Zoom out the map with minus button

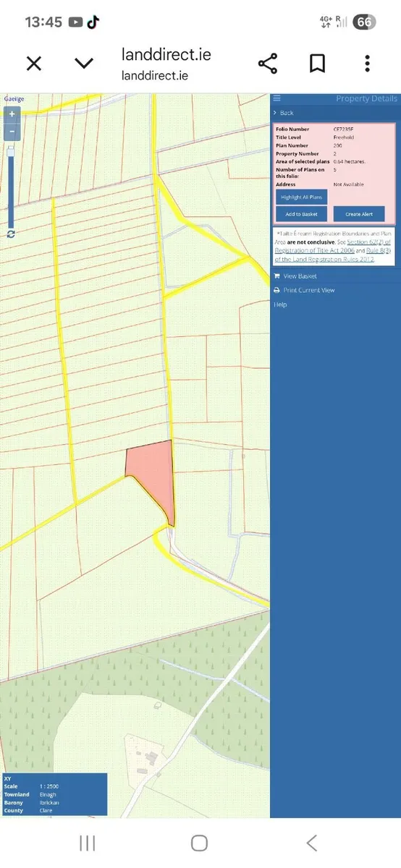pyautogui.click(x=11, y=132)
